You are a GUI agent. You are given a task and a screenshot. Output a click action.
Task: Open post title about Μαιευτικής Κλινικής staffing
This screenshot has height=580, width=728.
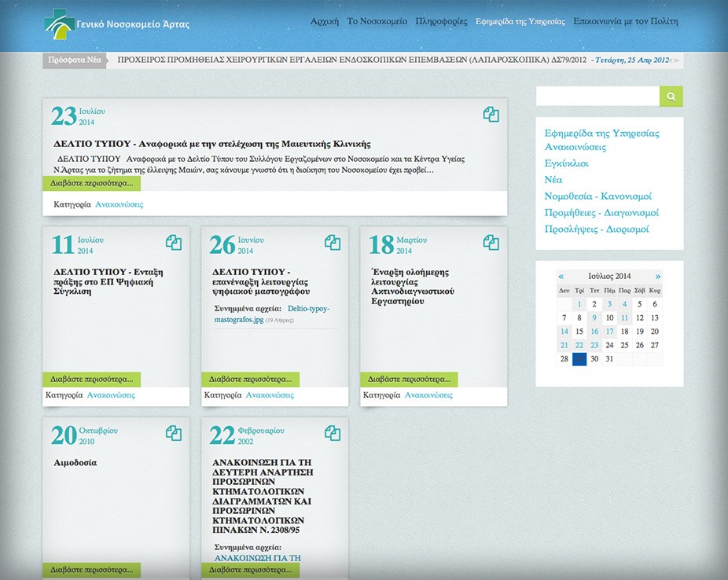point(212,144)
